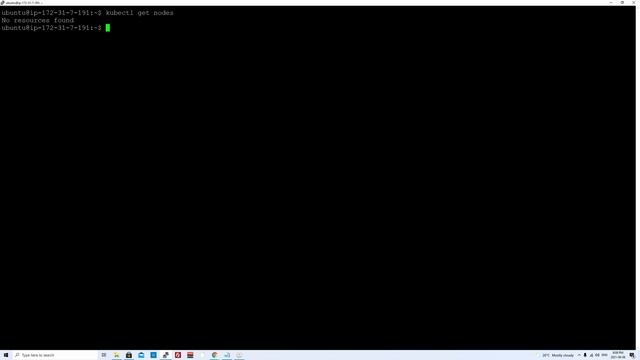Viewport: 640px width, 360px height.
Task: Click the terminal window vertical scrollbar
Action: [x=638, y=178]
